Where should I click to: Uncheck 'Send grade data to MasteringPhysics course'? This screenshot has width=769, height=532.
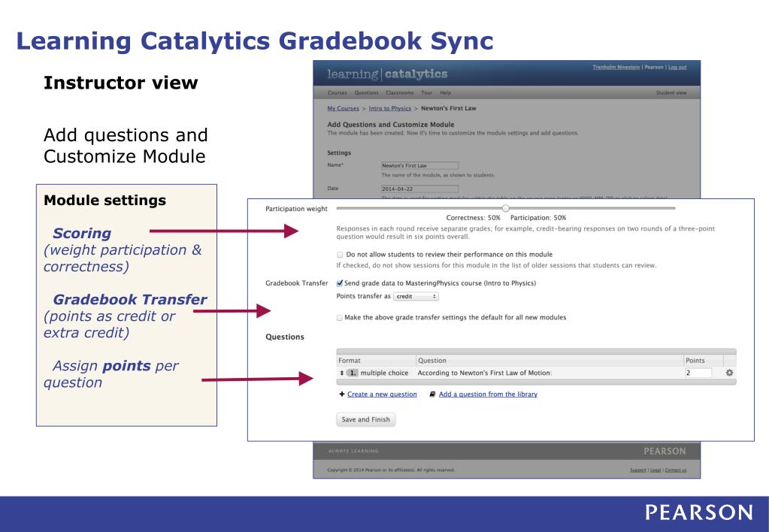(x=339, y=283)
